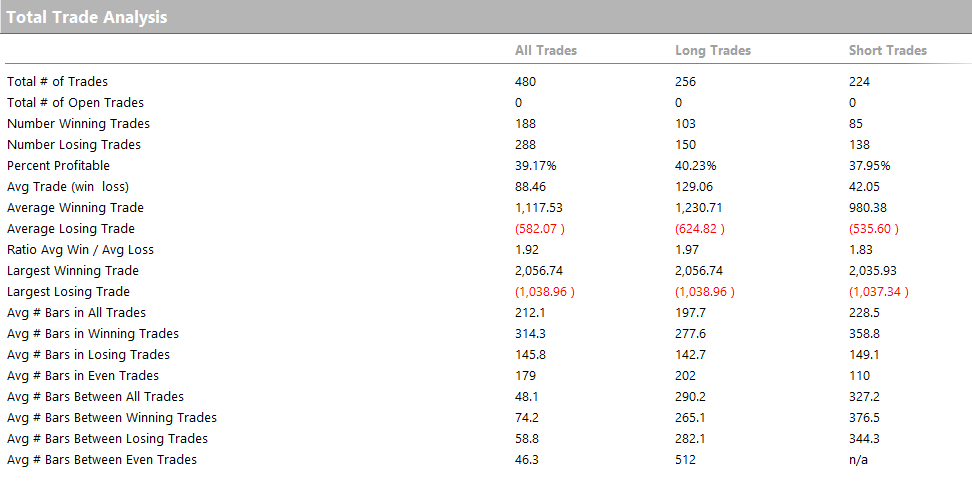The height and width of the screenshot is (494, 972).
Task: Select the Number Losing Trades label
Action: tap(74, 144)
